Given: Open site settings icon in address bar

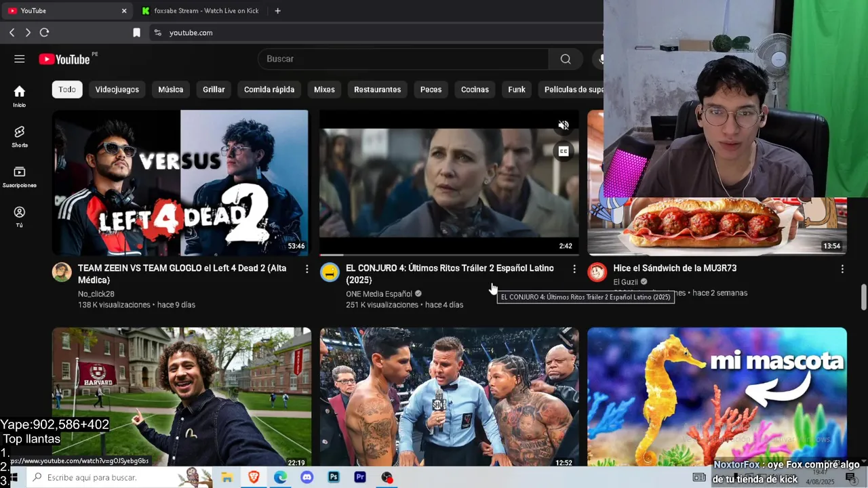Looking at the screenshot, I should click(x=157, y=33).
